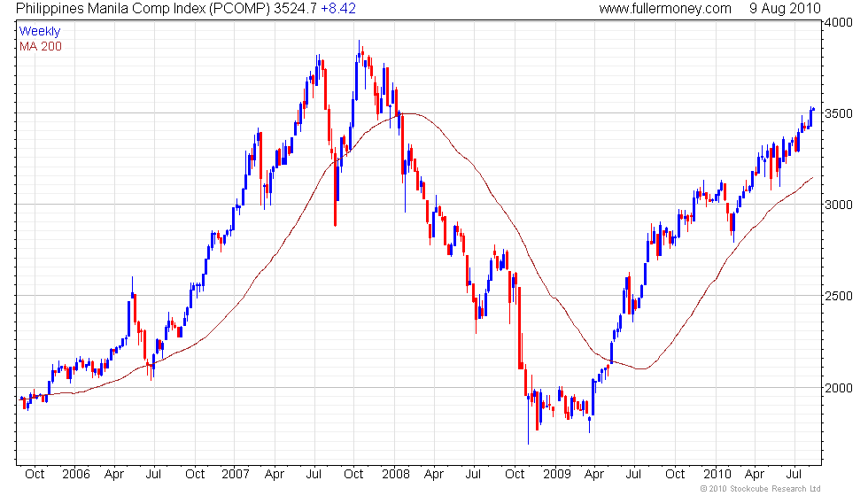Screen dimensions: 868x496
Task: Click the Apr label following 2006
Action: point(114,475)
